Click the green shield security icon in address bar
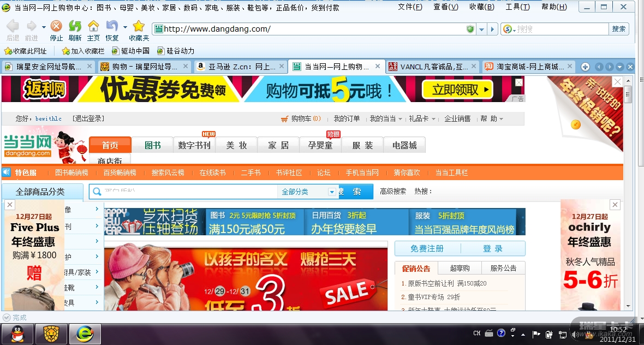 click(x=470, y=29)
